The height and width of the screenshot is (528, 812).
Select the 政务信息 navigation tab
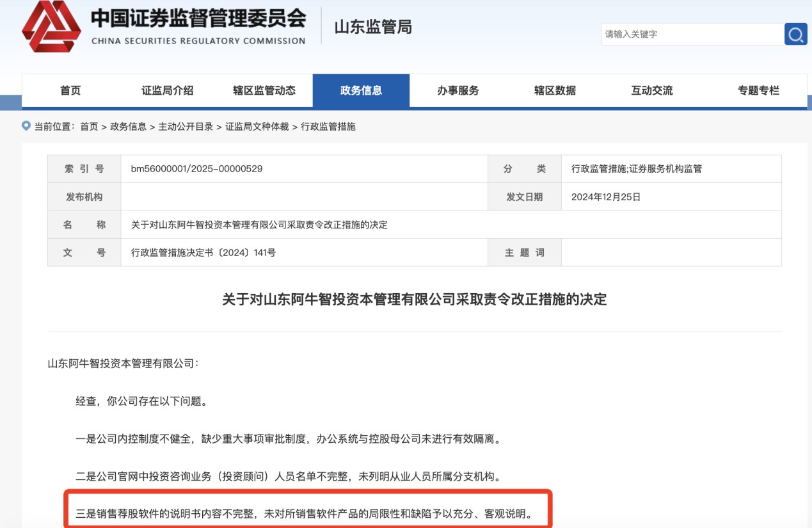361,90
